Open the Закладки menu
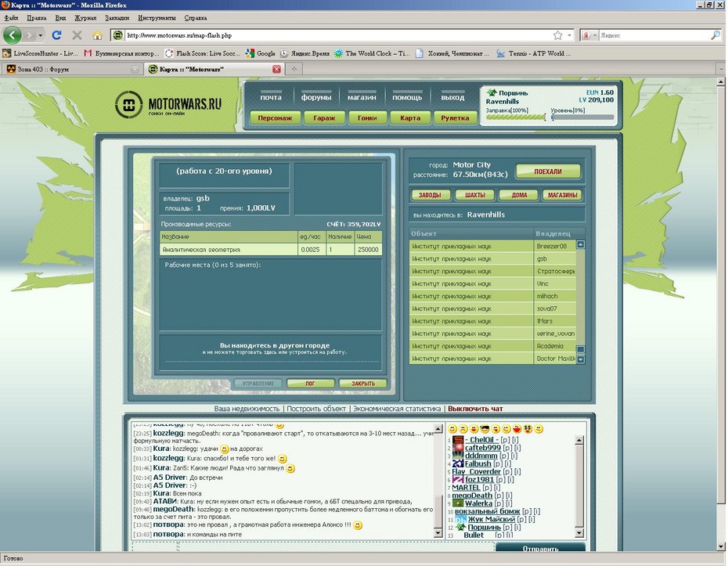Screen dimensions: 728x566 (x=117, y=18)
